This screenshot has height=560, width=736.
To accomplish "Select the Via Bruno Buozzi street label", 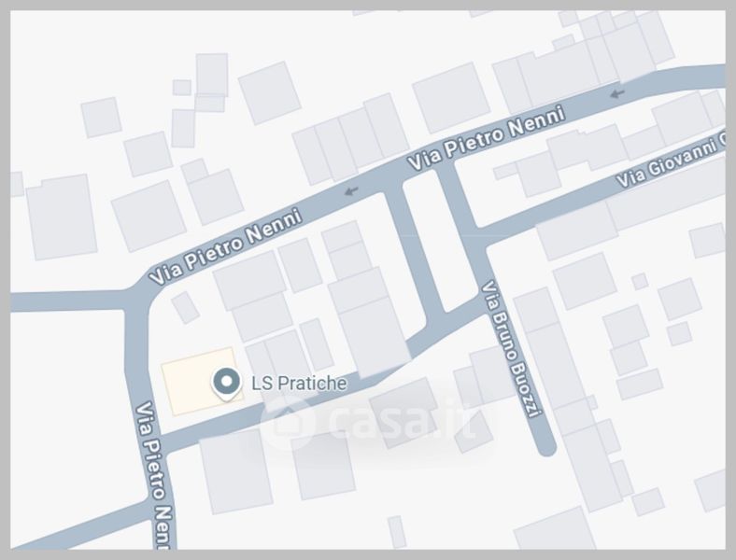I will (509, 349).
